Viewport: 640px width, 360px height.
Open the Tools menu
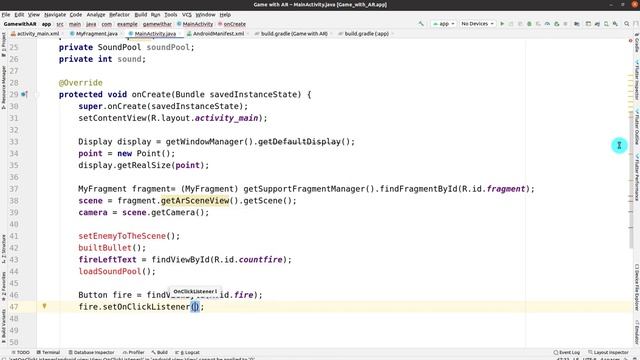click(x=171, y=15)
